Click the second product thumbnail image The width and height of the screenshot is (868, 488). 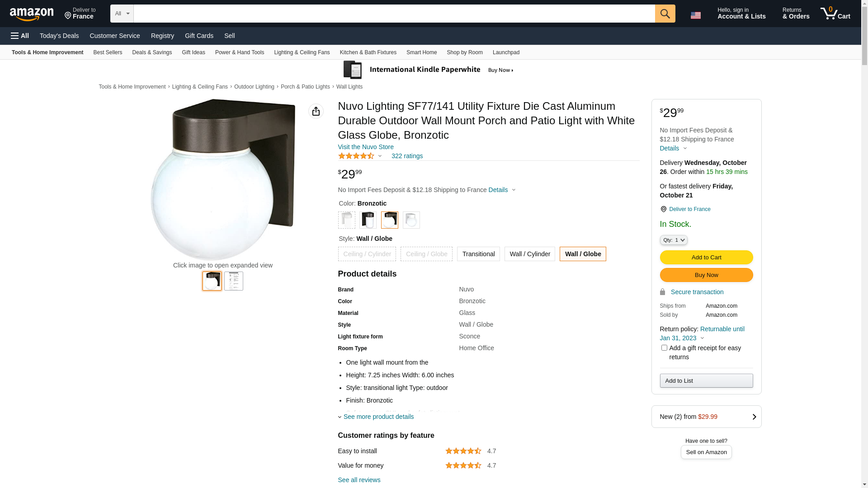233,281
